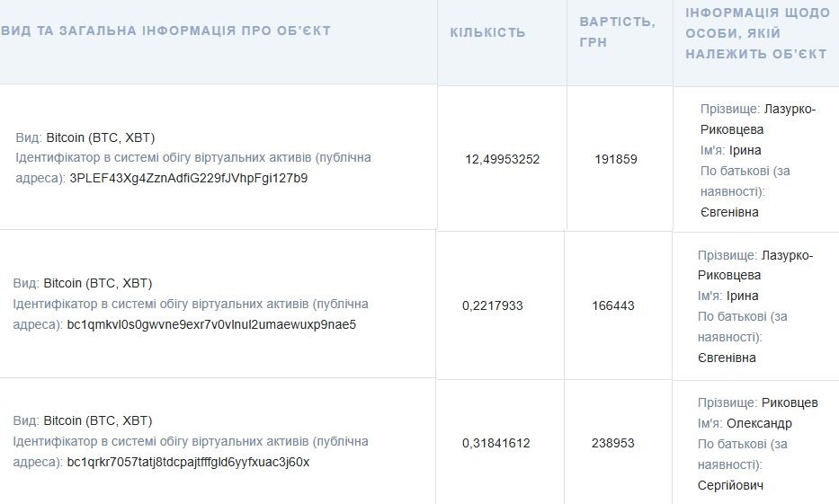The image size is (839, 504).
Task: Click the first row's patronymic 'Євгенівна'
Action: click(x=729, y=212)
